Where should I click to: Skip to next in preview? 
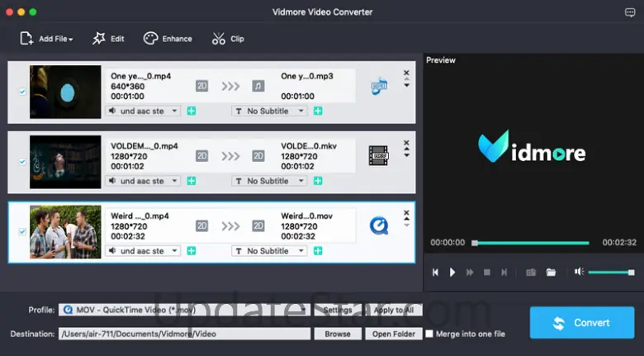pyautogui.click(x=504, y=272)
